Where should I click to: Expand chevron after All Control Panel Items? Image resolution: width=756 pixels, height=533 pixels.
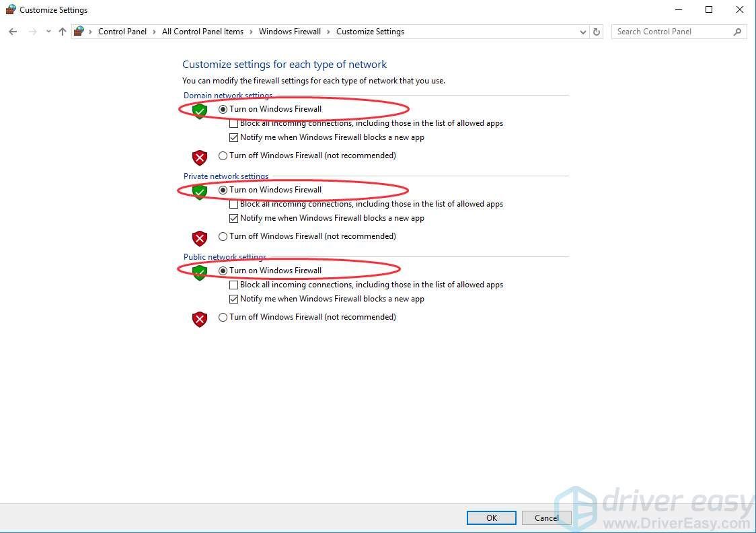pos(251,32)
